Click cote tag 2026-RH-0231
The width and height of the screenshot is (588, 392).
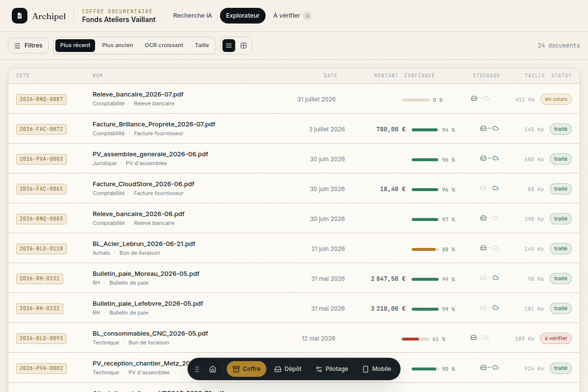tap(40, 279)
